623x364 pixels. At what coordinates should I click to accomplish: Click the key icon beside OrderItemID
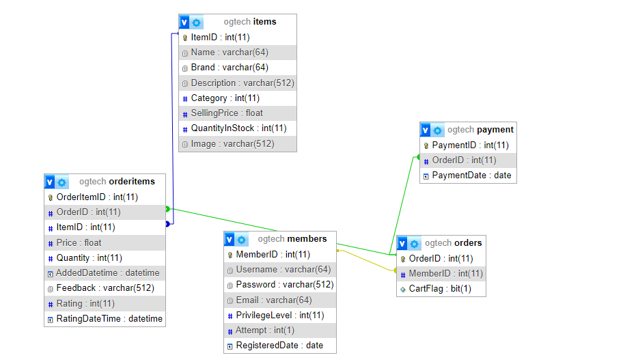click(x=50, y=197)
